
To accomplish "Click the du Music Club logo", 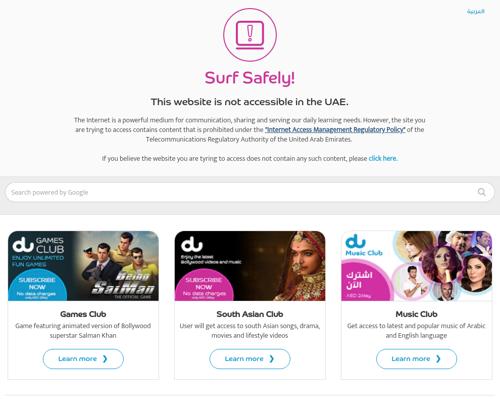I will (x=364, y=245).
